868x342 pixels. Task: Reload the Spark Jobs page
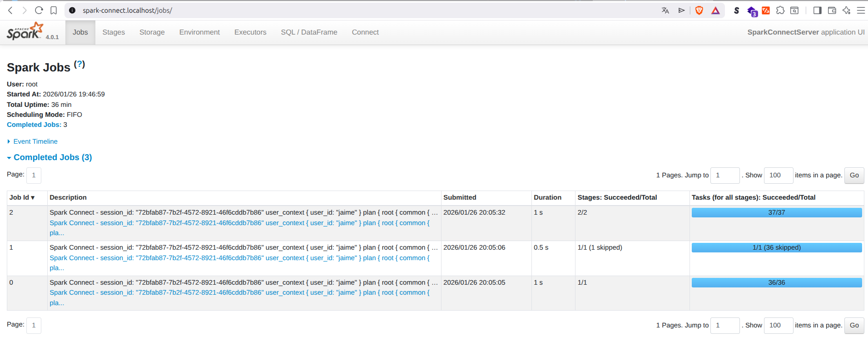pos(39,10)
